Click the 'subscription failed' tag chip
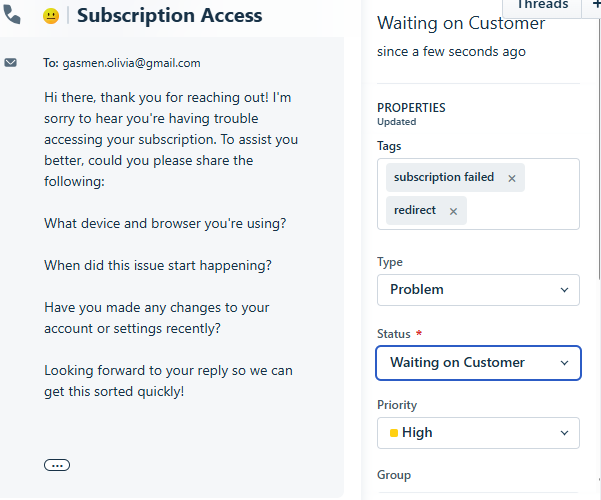This screenshot has width=601, height=500. coord(455,178)
